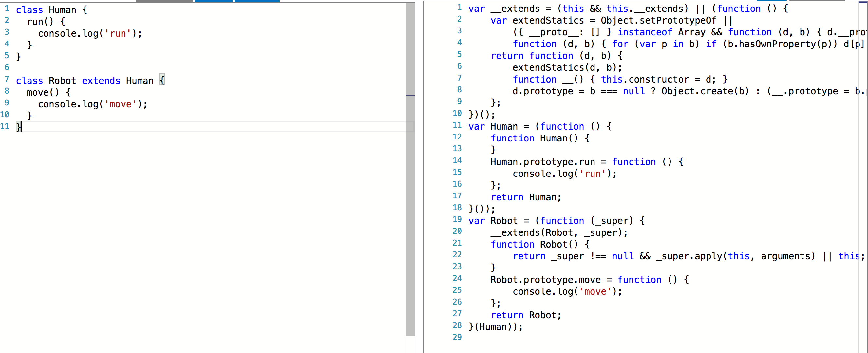The width and height of the screenshot is (868, 353).
Task: Click 'Object.setPrototypeOf' in the right editor
Action: 659,20
